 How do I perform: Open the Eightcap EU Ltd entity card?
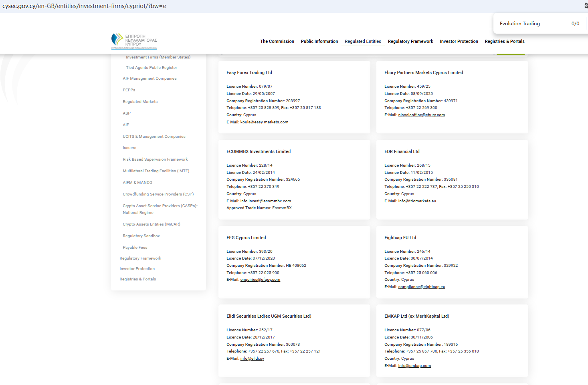[400, 238]
